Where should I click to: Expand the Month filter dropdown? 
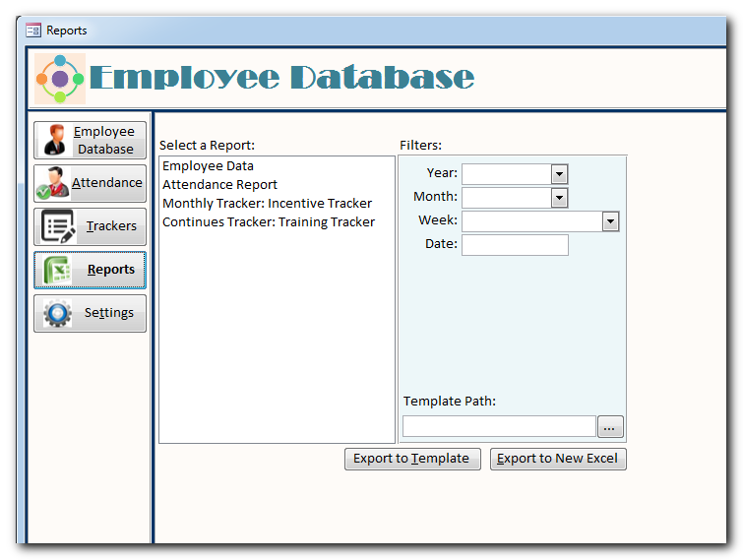click(x=559, y=198)
